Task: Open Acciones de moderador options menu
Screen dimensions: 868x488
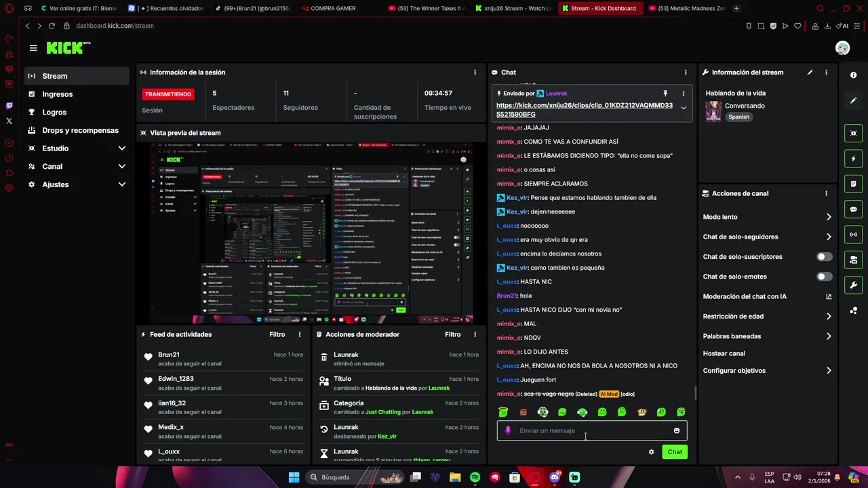Action: 475,335
